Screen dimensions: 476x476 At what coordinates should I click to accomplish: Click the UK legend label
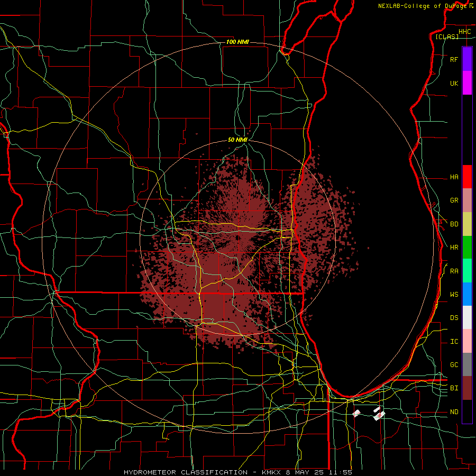click(x=454, y=83)
